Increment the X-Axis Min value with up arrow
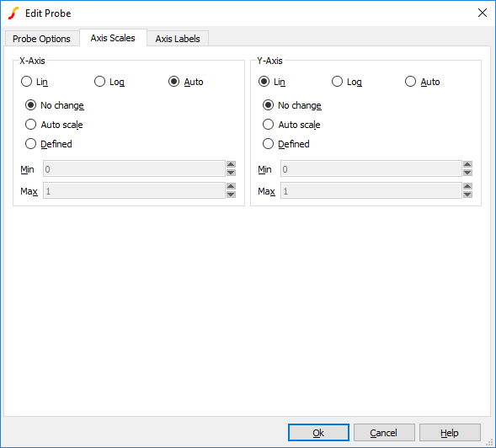 point(231,164)
